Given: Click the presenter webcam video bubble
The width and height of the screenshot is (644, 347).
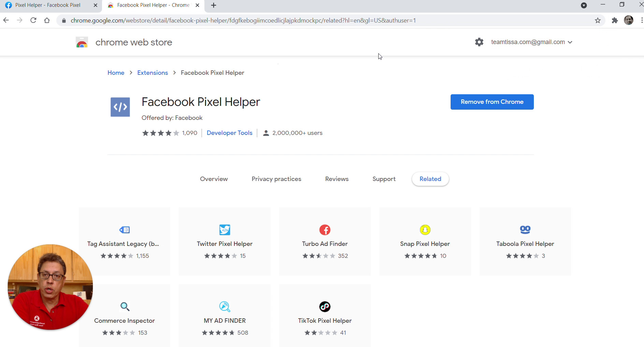Looking at the screenshot, I should click(50, 287).
